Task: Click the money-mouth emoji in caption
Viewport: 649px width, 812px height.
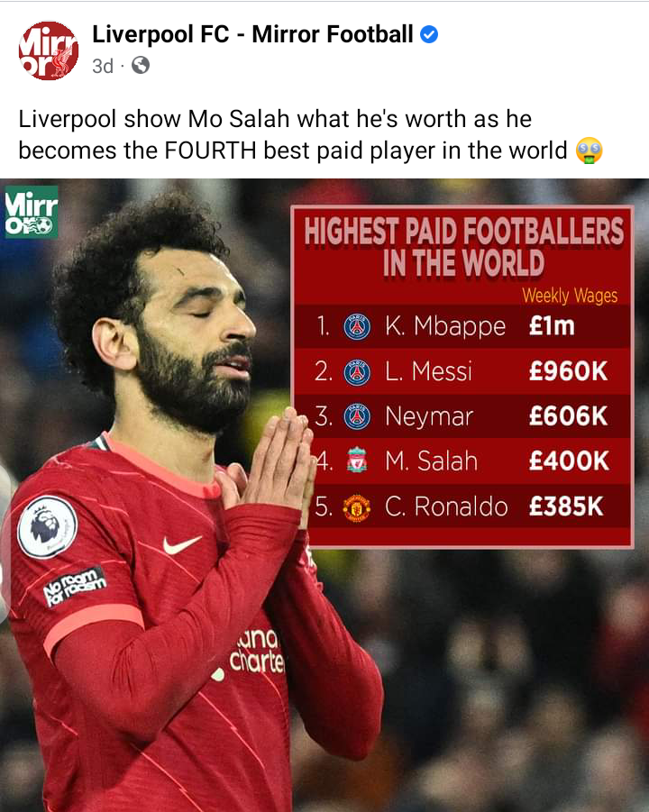Action: 589,151
